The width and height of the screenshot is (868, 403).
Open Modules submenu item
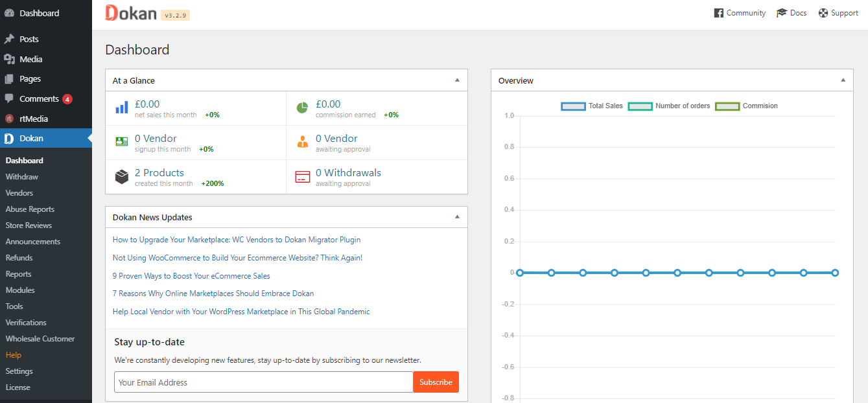20,290
